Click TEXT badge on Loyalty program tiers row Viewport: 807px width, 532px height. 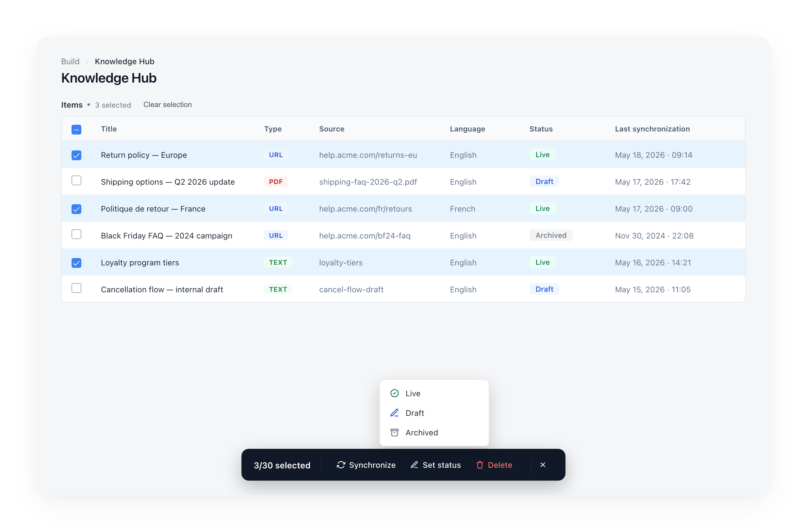pos(278,262)
